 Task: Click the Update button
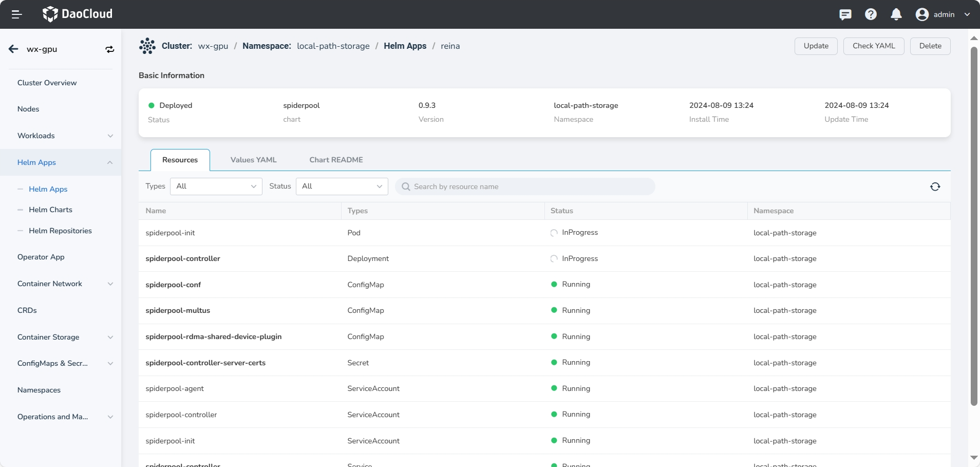click(x=816, y=46)
